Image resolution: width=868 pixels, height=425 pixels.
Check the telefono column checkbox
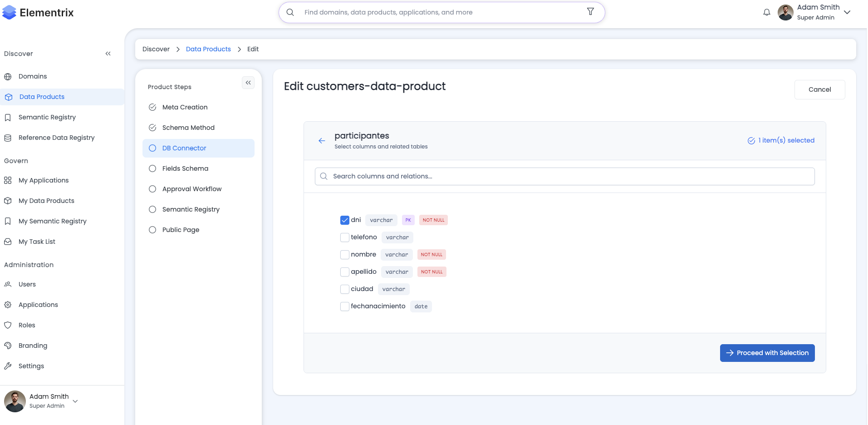[x=344, y=237]
